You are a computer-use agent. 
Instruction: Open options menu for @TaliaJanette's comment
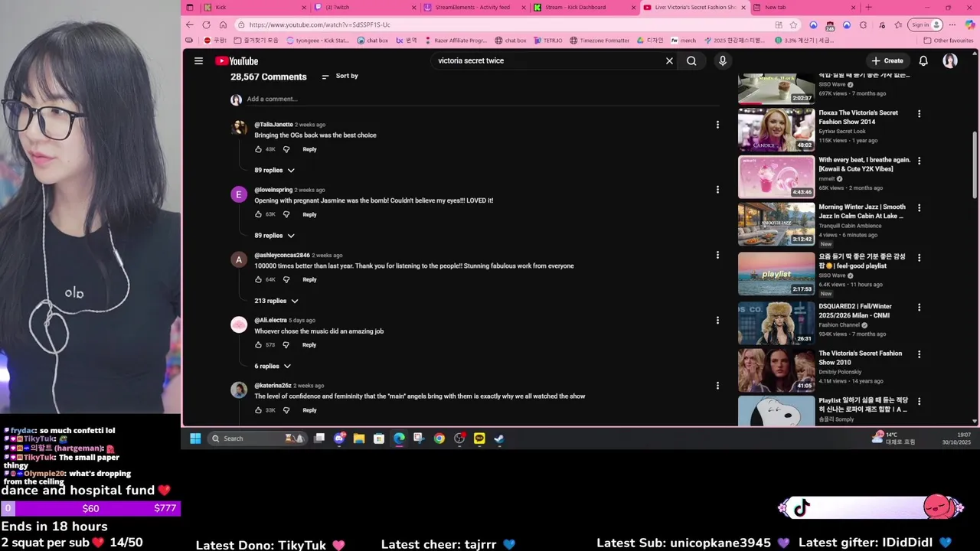coord(717,124)
